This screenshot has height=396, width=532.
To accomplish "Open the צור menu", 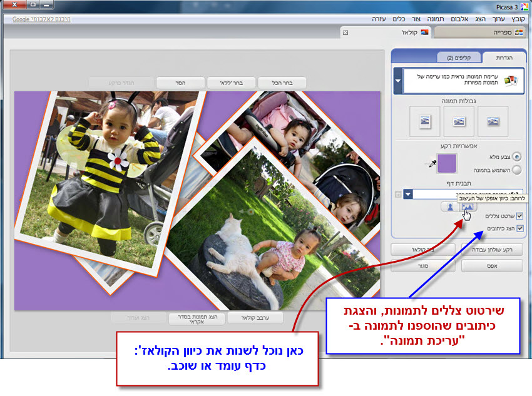I will click(x=416, y=19).
